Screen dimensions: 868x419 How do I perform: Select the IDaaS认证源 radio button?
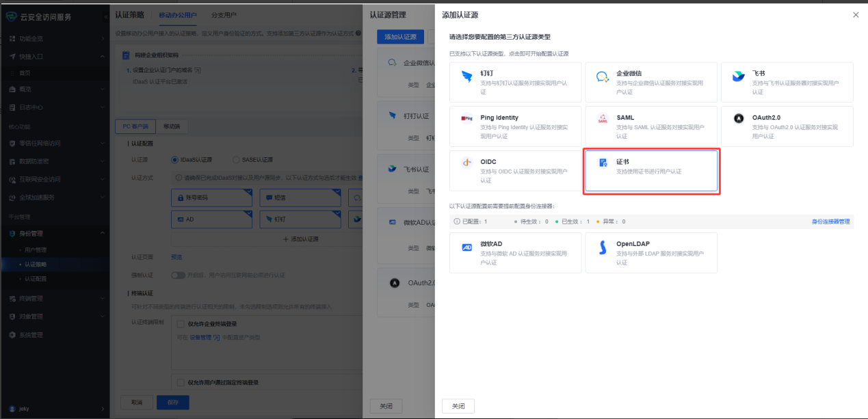pyautogui.click(x=175, y=159)
